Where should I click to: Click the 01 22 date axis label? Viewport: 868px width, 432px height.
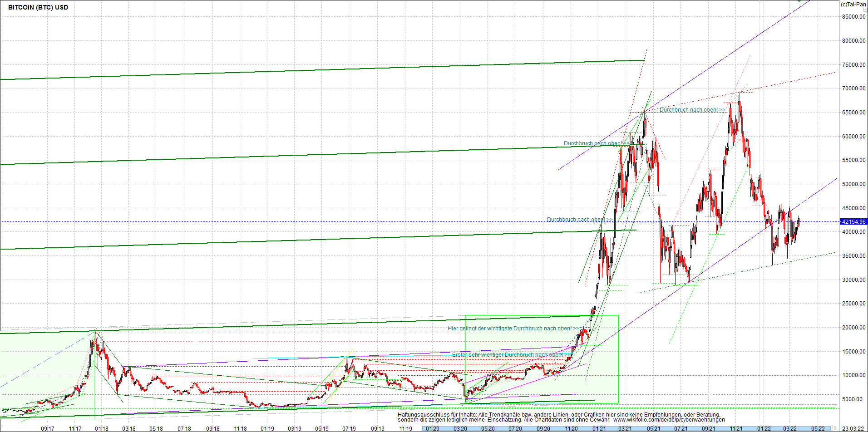click(764, 429)
